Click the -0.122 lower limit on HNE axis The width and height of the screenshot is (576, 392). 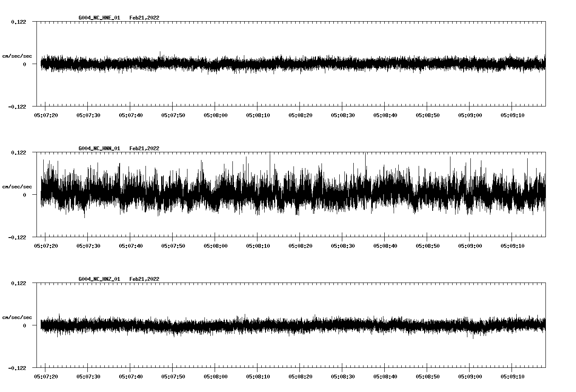pyautogui.click(x=17, y=106)
